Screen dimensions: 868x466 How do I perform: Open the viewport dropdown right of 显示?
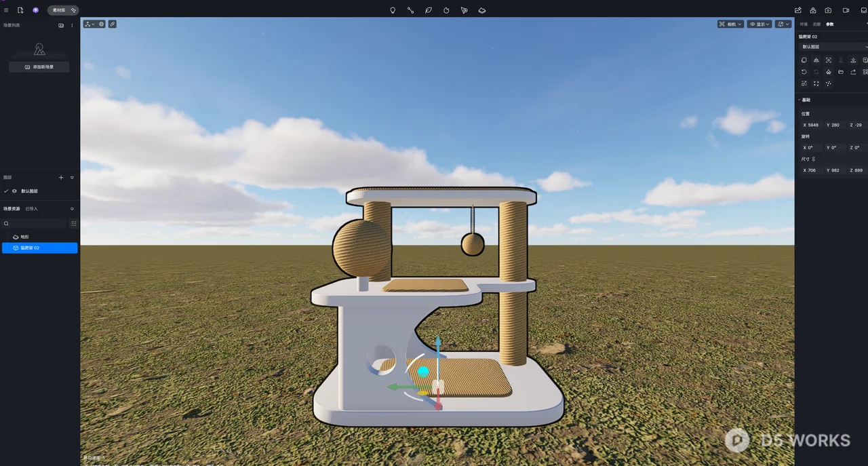click(783, 24)
